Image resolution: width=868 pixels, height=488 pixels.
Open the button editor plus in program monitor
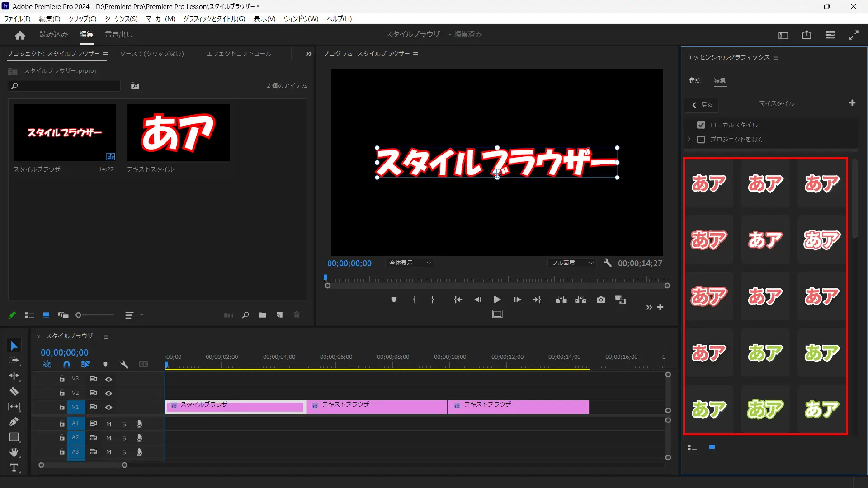(x=660, y=307)
